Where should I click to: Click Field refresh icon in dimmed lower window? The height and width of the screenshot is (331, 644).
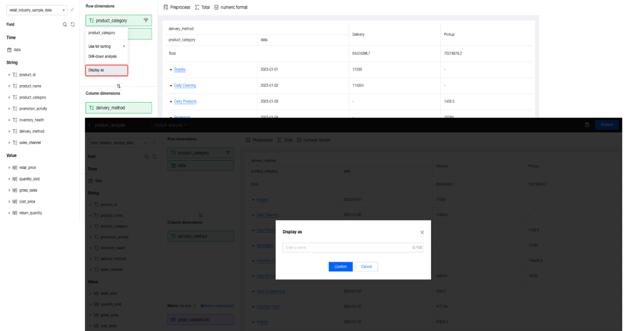point(155,156)
